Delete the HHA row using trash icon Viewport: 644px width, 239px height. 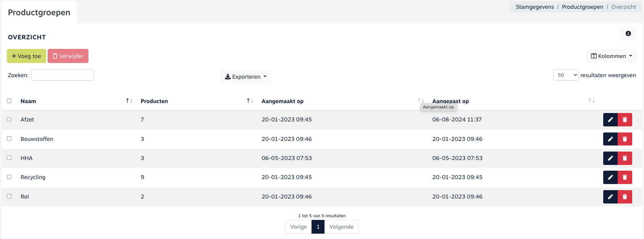[x=625, y=158]
